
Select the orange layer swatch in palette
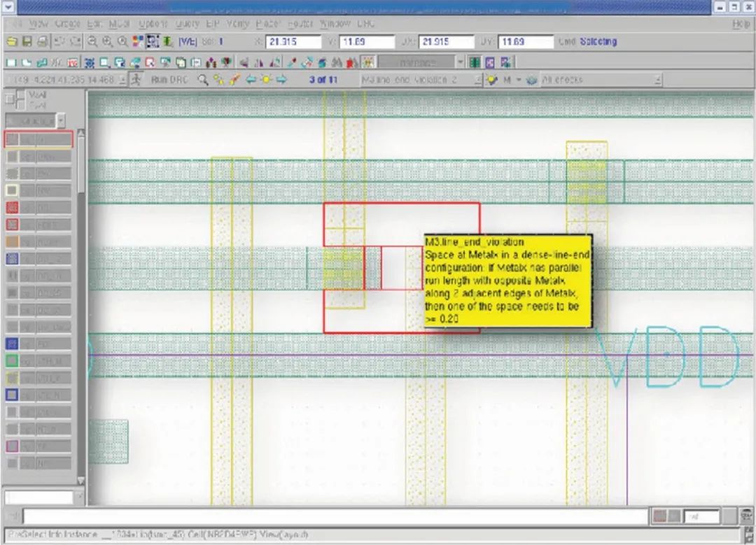pyautogui.click(x=12, y=241)
